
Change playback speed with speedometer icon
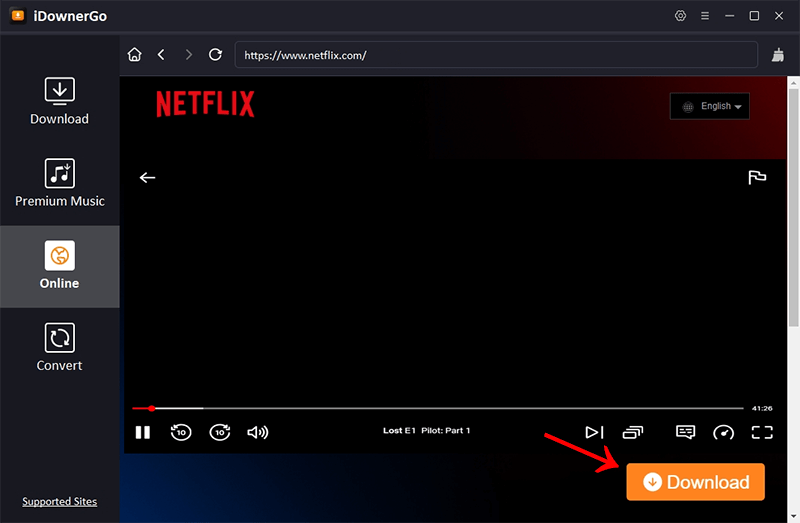723,433
